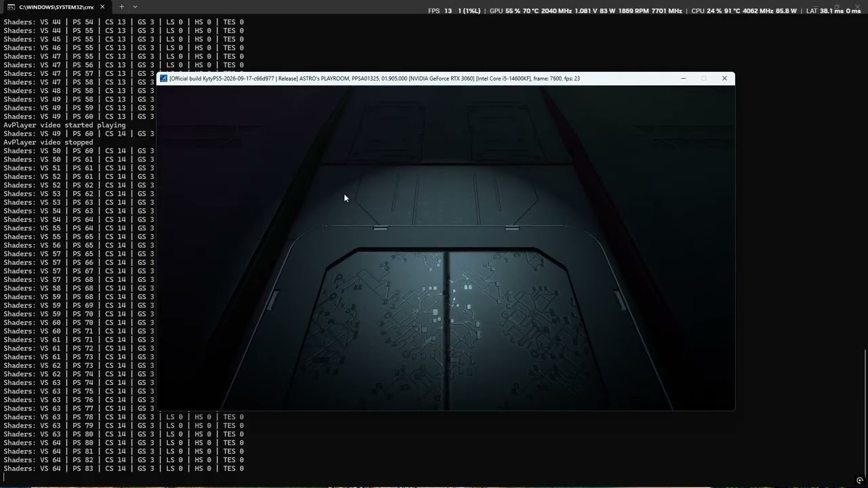Screen dimensions: 868x488
Task: Click the 'Shaders: VS 60 | PS 70' log line
Action: click(x=79, y=323)
